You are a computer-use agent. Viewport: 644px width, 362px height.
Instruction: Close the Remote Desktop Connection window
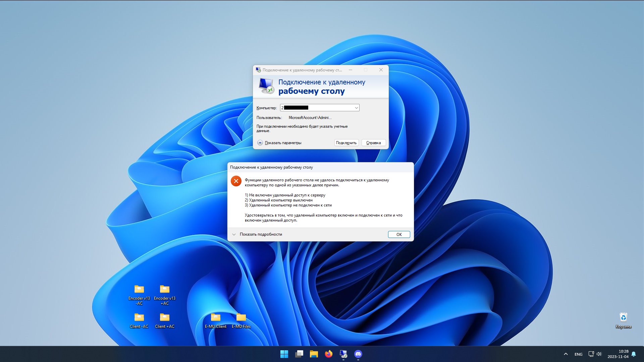pyautogui.click(x=381, y=70)
